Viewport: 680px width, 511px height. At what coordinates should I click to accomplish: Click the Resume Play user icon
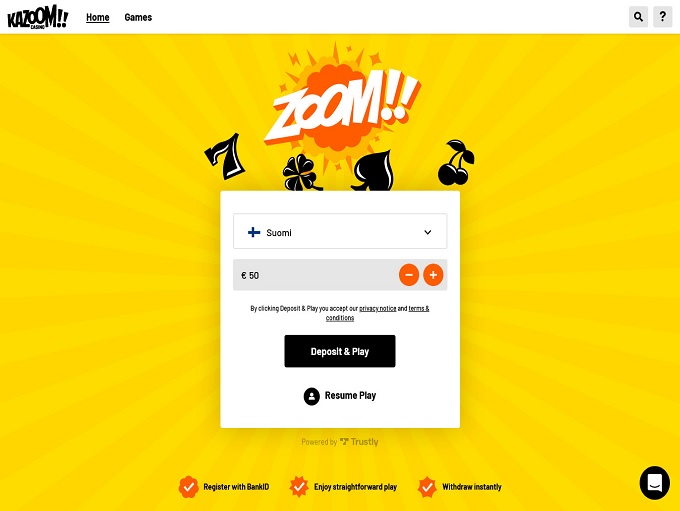point(311,396)
